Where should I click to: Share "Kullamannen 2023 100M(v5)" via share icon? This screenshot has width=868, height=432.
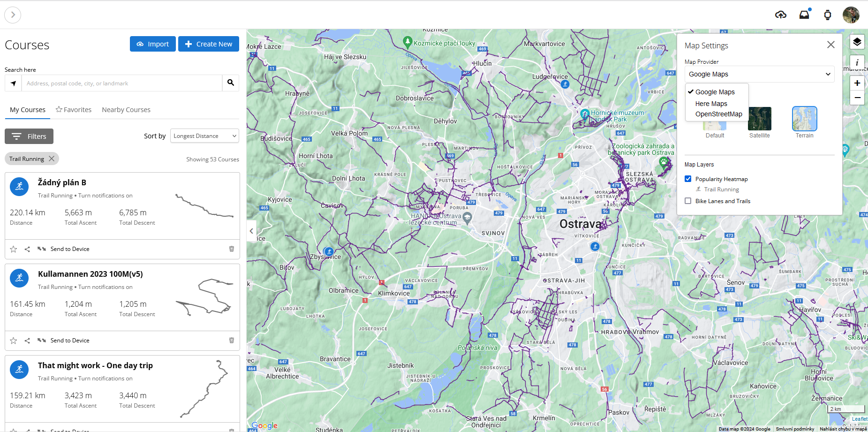tap(27, 340)
